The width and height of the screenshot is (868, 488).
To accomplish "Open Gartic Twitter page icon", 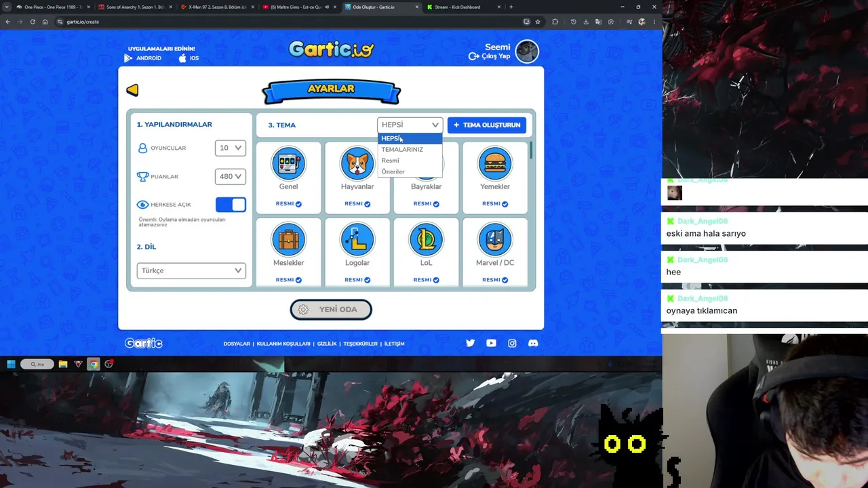I will tap(470, 343).
